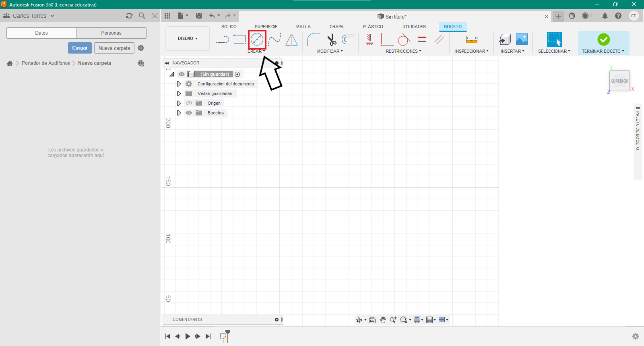
Task: Collapse the (Sin guardar) root node
Action: [x=172, y=74]
